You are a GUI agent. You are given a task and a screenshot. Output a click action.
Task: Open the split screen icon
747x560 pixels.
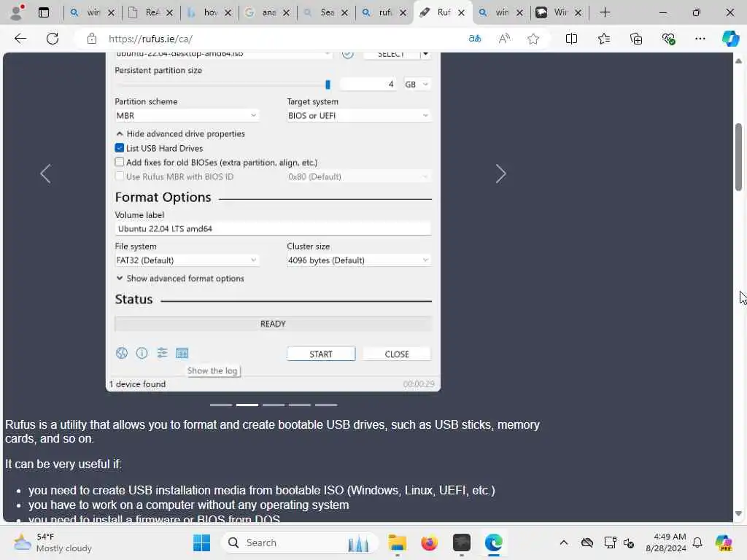click(x=571, y=39)
